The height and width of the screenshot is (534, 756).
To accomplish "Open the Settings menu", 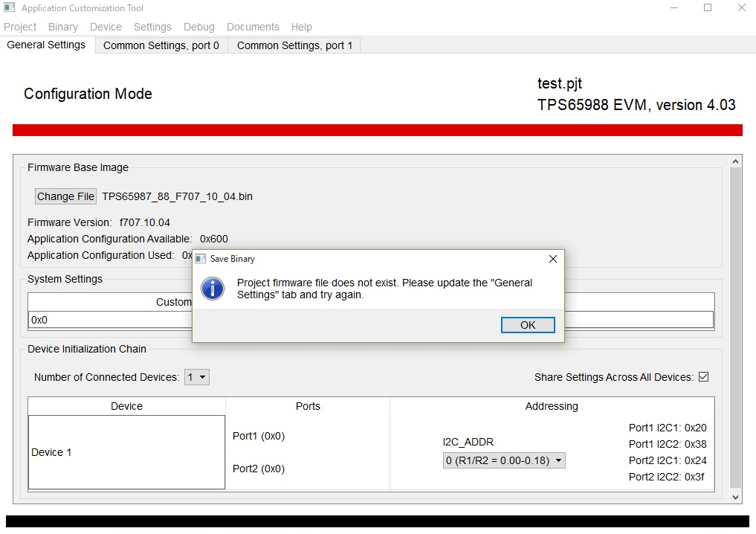I will click(152, 27).
